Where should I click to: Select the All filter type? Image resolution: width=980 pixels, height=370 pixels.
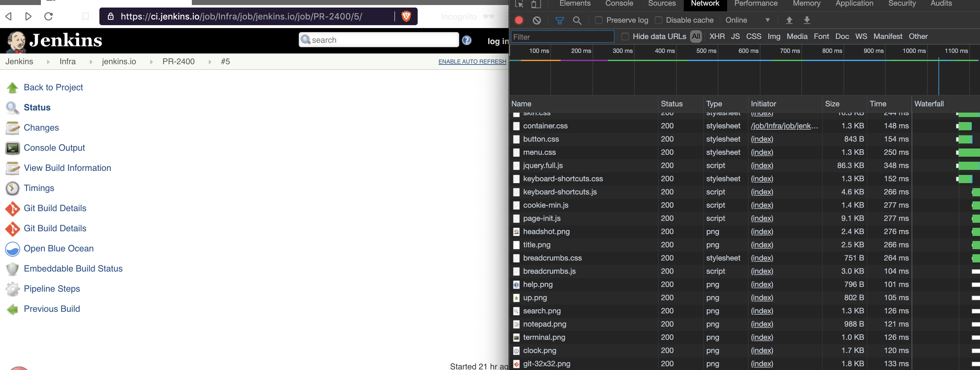coord(696,36)
